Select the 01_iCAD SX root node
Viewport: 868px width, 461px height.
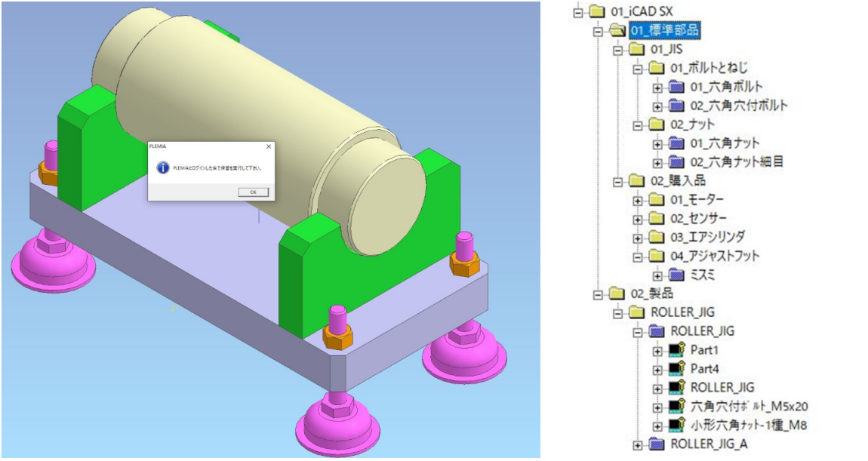pyautogui.click(x=640, y=12)
